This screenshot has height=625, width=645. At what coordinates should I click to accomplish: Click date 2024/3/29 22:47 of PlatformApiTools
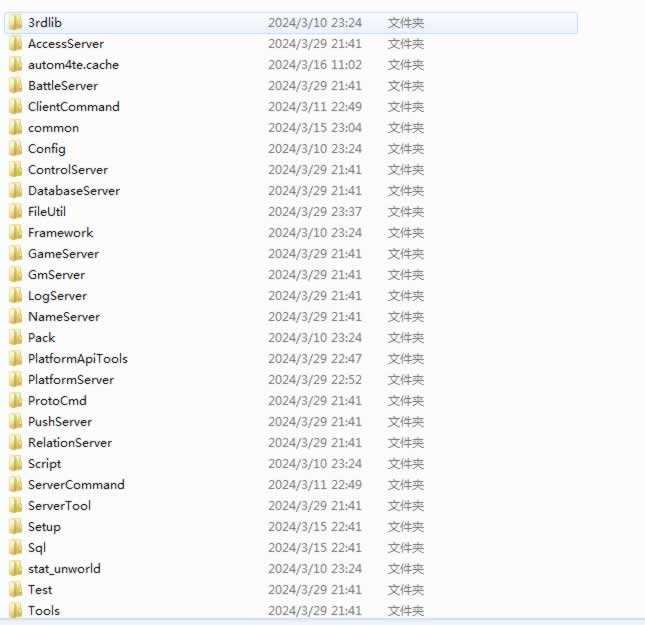[315, 358]
